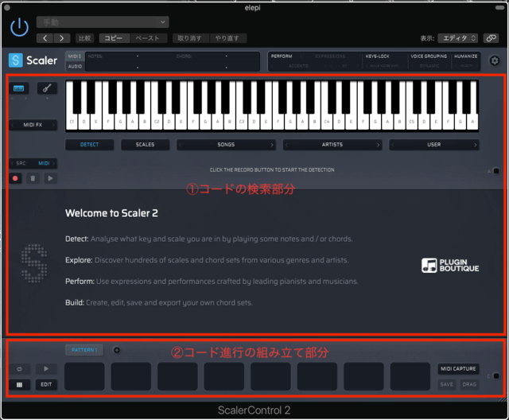Change SRC source from MIDI selector
The width and height of the screenshot is (509, 420).
[x=33, y=163]
